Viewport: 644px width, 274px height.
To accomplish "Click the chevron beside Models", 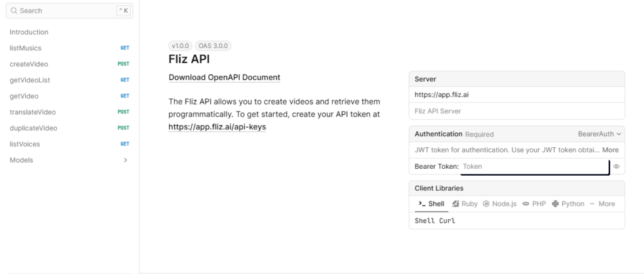I will pyautogui.click(x=126, y=161).
